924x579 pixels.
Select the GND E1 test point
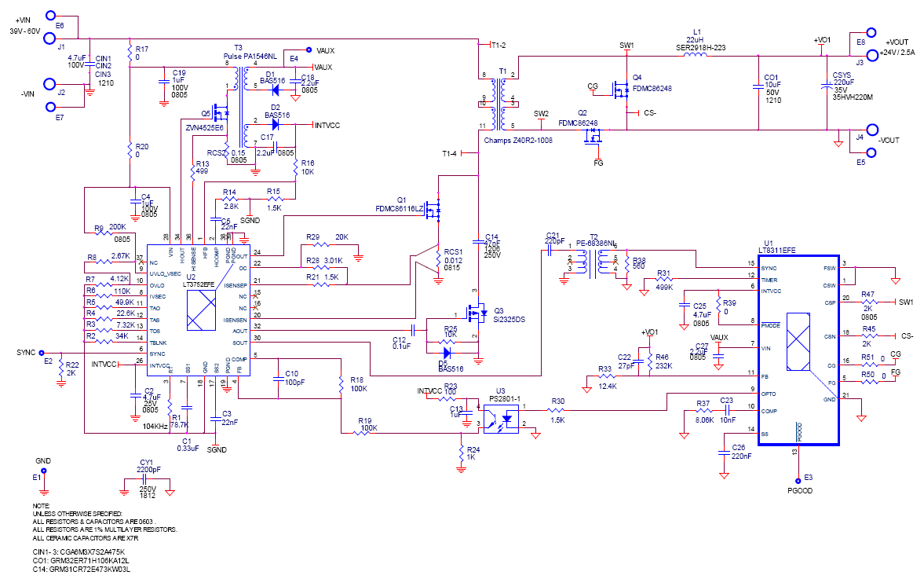pos(43,471)
